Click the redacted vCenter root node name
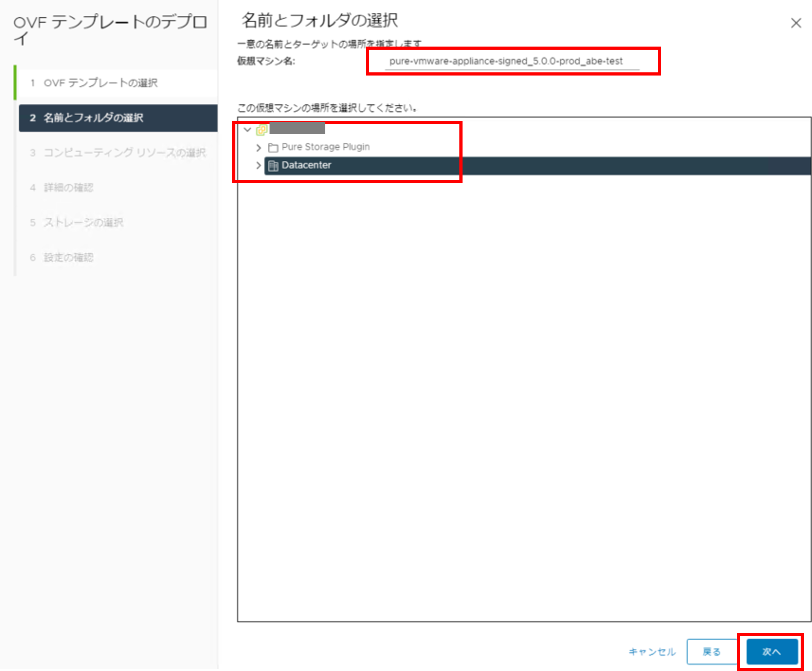Viewport: 812px width, 671px height. [297, 128]
